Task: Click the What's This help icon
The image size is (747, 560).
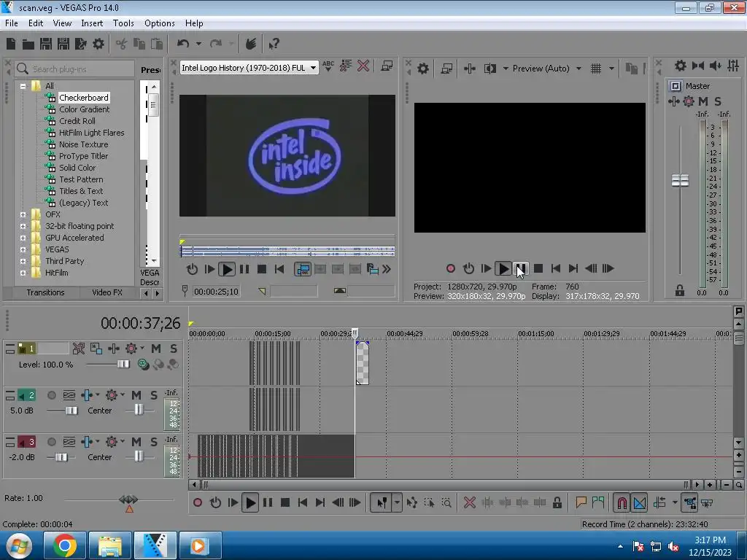Action: coord(274,44)
